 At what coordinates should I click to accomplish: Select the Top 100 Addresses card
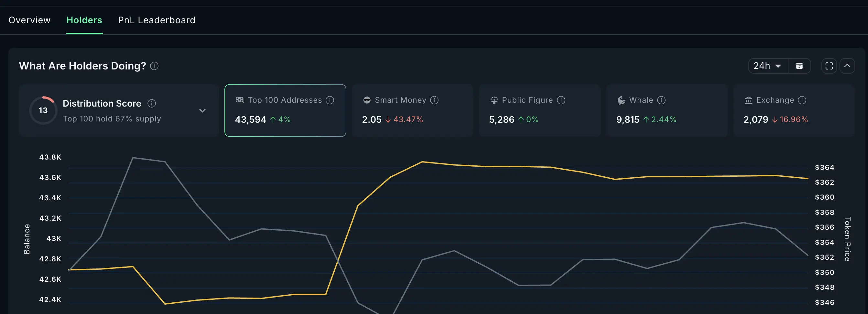tap(285, 110)
